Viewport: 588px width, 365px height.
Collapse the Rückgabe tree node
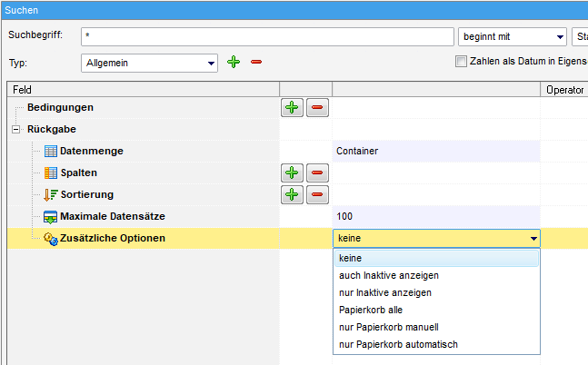[x=15, y=129]
